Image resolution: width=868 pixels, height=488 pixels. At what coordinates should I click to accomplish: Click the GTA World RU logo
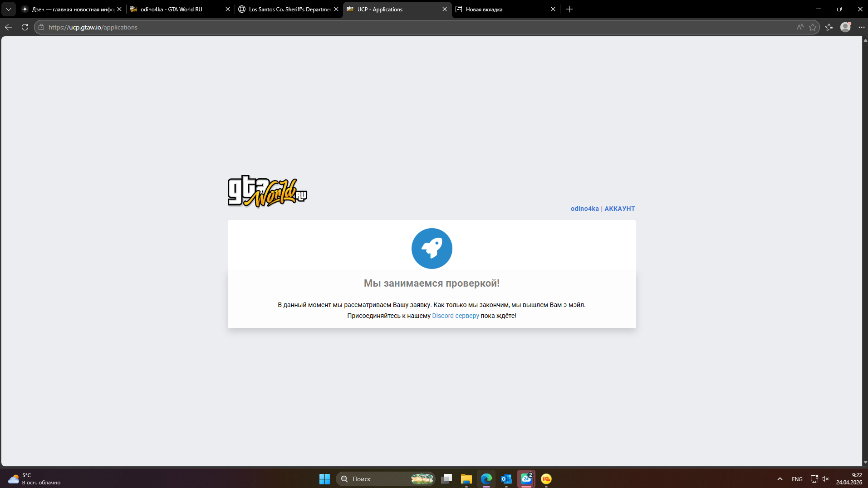click(x=267, y=191)
